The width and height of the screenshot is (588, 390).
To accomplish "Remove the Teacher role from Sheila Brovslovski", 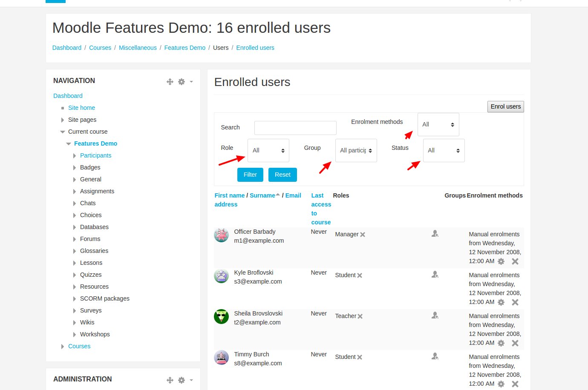I will pyautogui.click(x=360, y=316).
